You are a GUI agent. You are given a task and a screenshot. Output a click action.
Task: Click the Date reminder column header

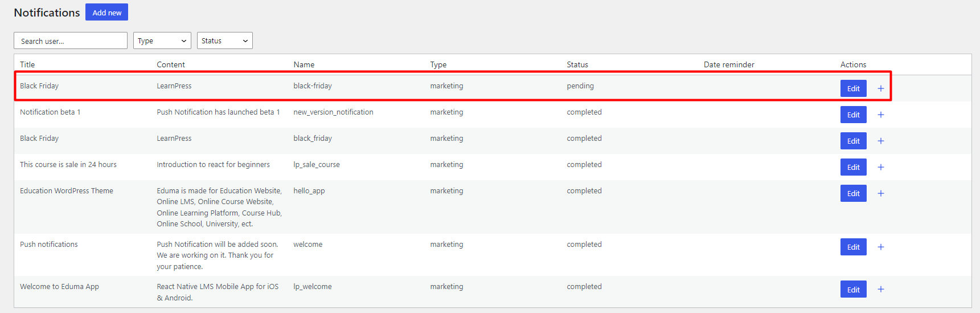click(x=729, y=64)
